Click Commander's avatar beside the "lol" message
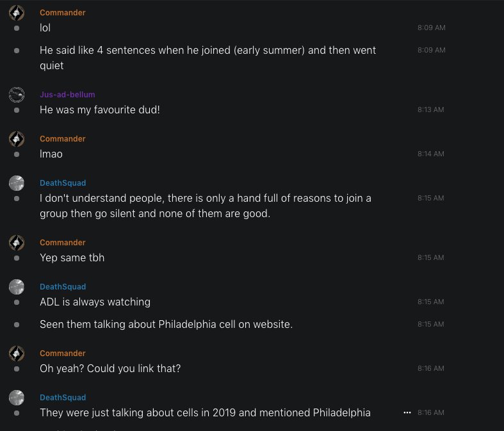 pos(17,13)
